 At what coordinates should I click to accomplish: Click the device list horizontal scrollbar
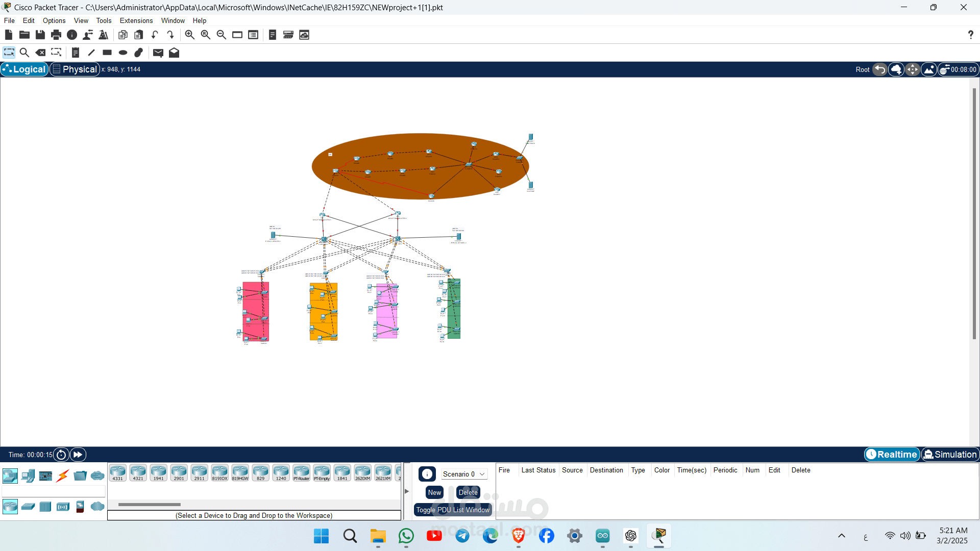tap(150, 505)
